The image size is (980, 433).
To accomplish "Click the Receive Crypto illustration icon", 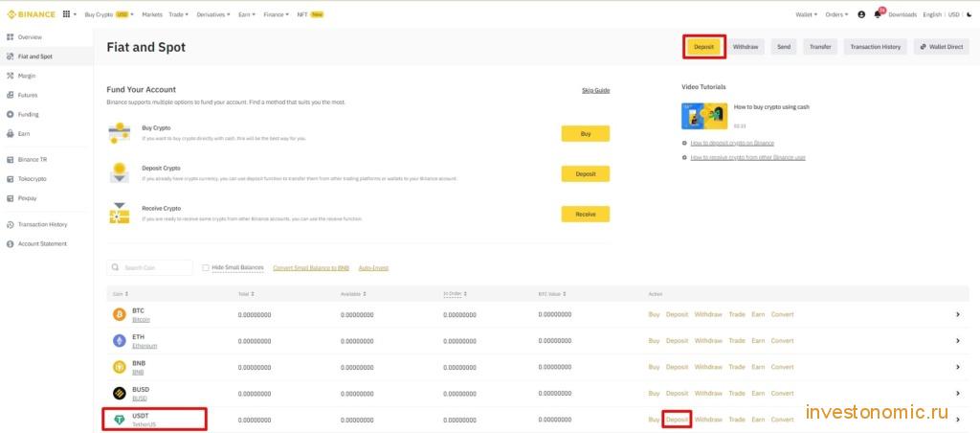I will 119,214.
